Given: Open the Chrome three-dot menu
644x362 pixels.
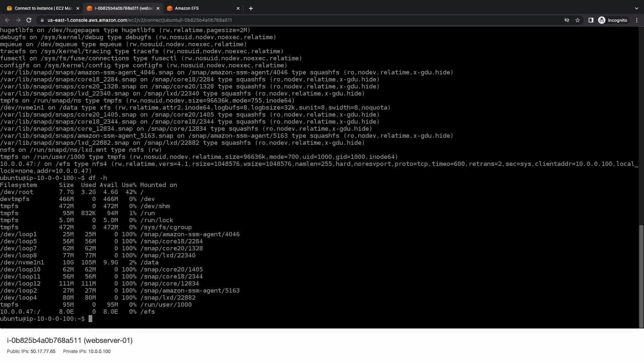Looking at the screenshot, I should (x=637, y=20).
